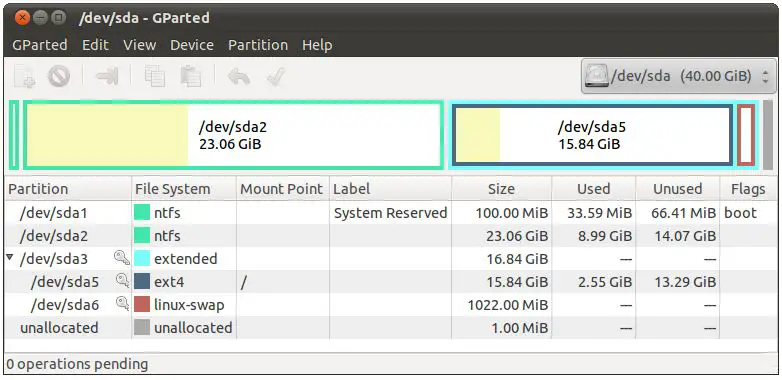Click the New partition toolbar icon
782x380 pixels.
(24, 77)
